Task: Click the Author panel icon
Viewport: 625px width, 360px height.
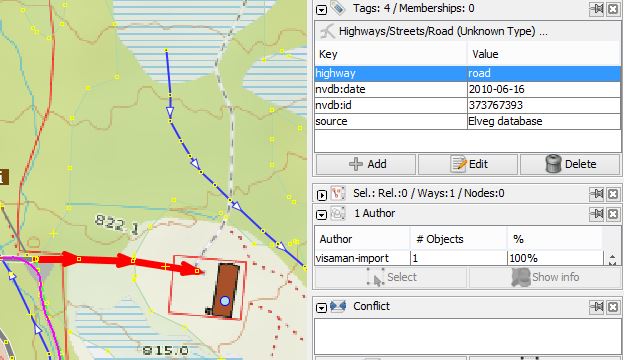Action: pos(338,213)
